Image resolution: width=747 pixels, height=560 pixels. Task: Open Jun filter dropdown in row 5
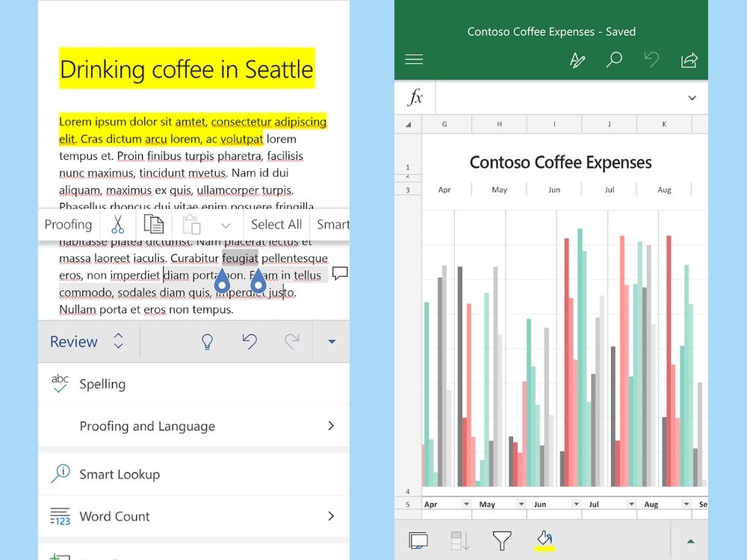click(577, 504)
